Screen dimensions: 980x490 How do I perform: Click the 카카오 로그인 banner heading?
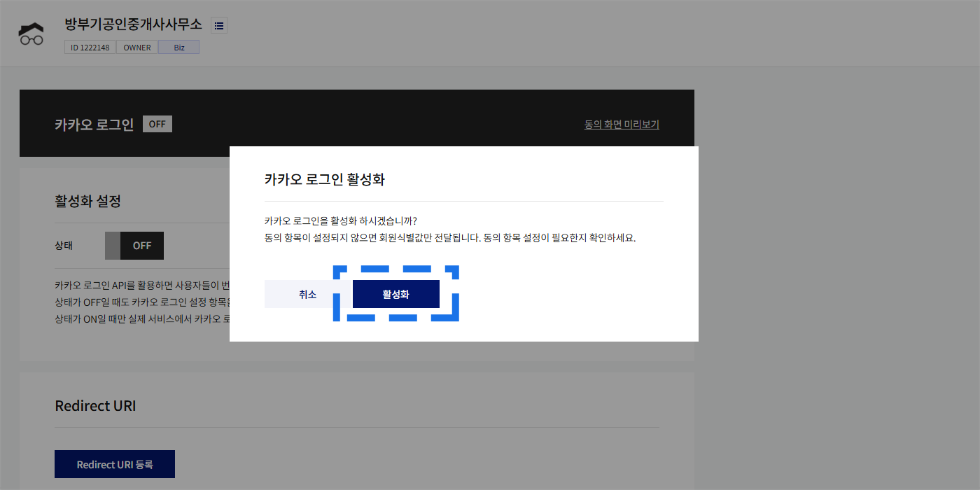(94, 125)
